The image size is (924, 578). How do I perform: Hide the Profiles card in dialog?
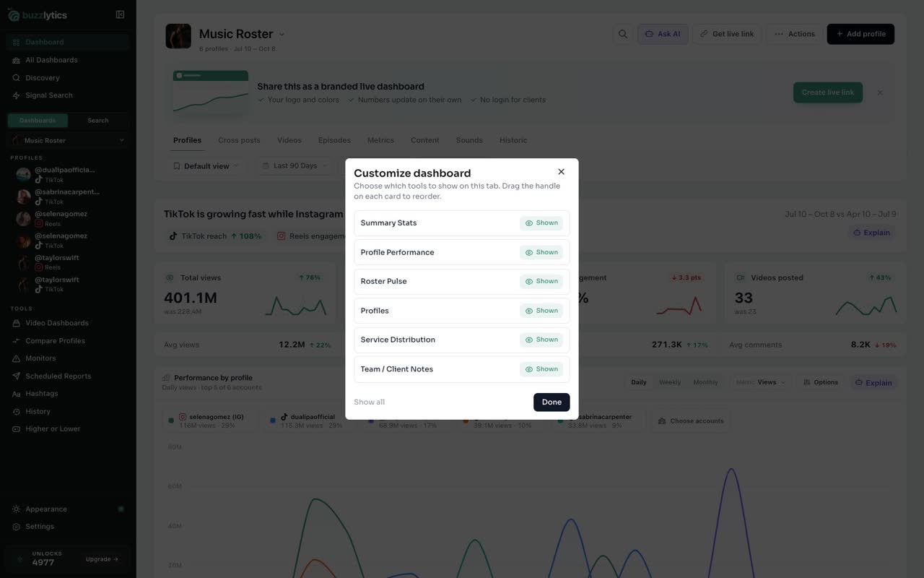pos(541,311)
